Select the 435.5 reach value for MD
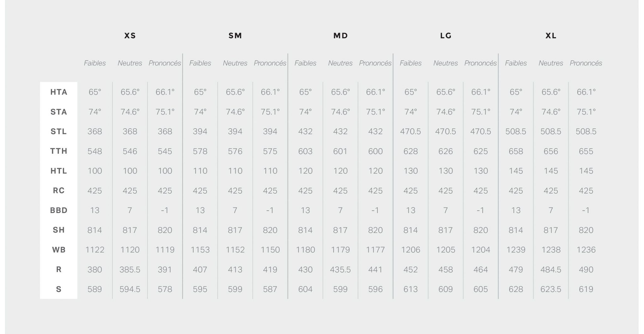 point(340,270)
